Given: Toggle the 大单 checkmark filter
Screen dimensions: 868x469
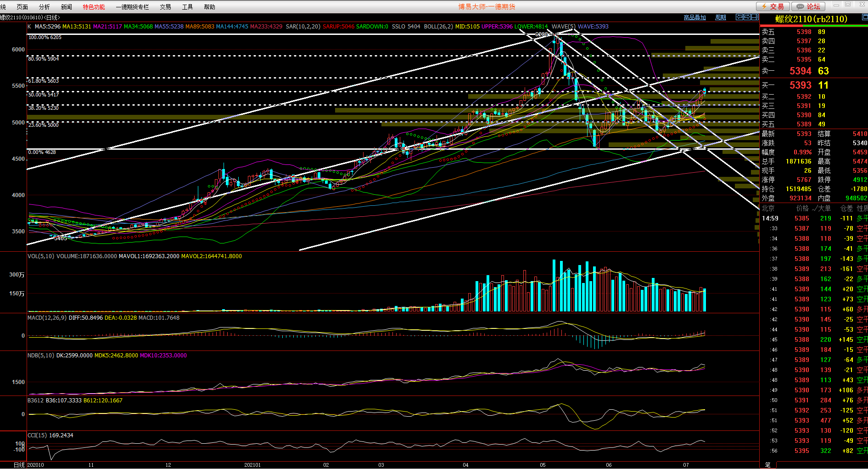Looking at the screenshot, I should tap(821, 208).
